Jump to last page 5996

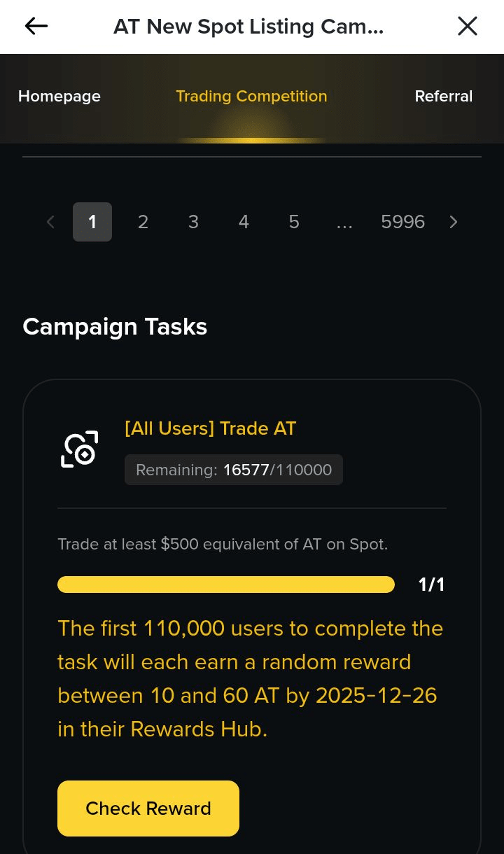click(402, 222)
